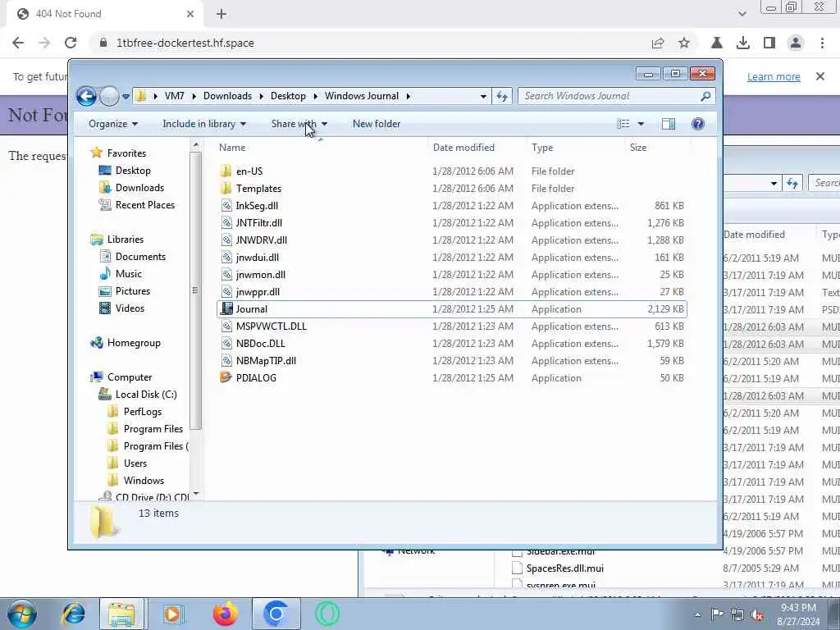Open the Videos library

pyautogui.click(x=130, y=308)
